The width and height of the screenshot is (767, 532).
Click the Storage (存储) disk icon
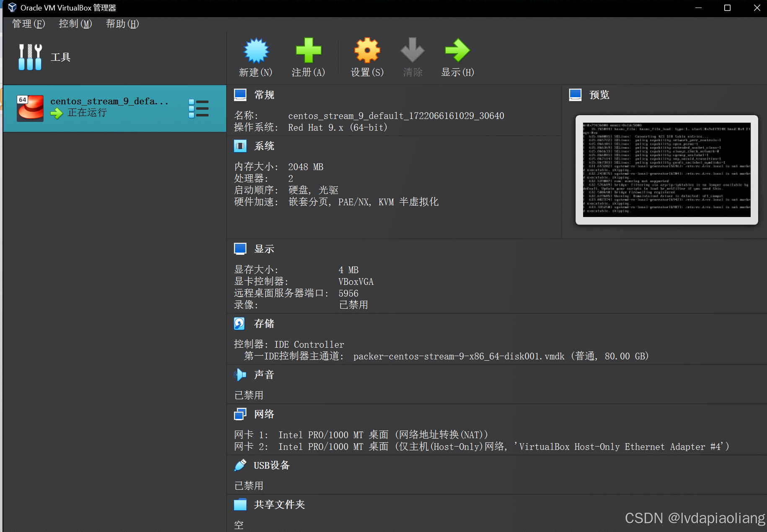(239, 323)
